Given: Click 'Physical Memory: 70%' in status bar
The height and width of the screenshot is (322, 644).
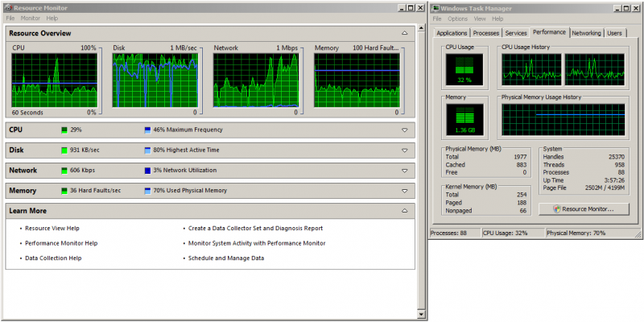Looking at the screenshot, I should point(576,233).
